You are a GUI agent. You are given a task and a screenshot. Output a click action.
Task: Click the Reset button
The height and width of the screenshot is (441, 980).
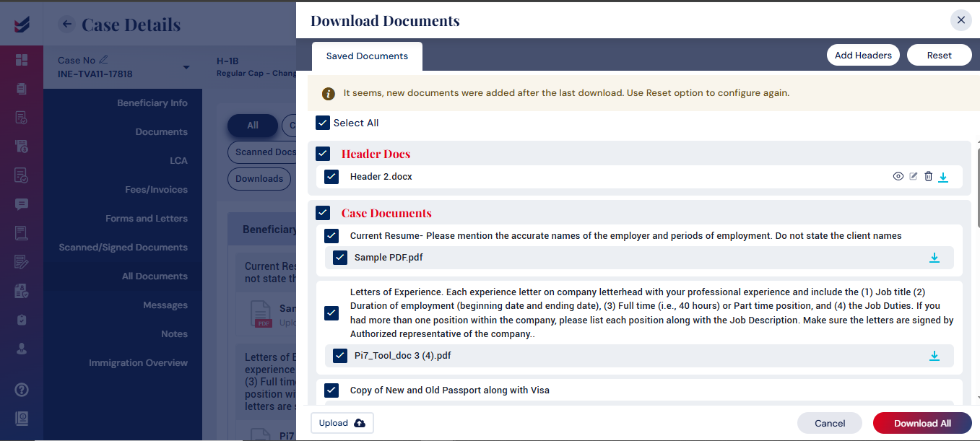(940, 56)
